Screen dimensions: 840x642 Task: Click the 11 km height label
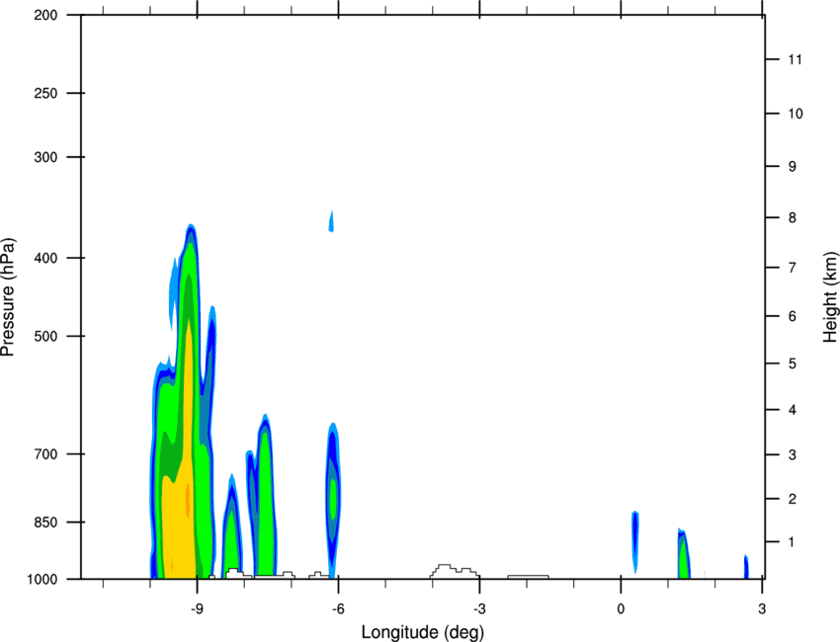(796, 59)
